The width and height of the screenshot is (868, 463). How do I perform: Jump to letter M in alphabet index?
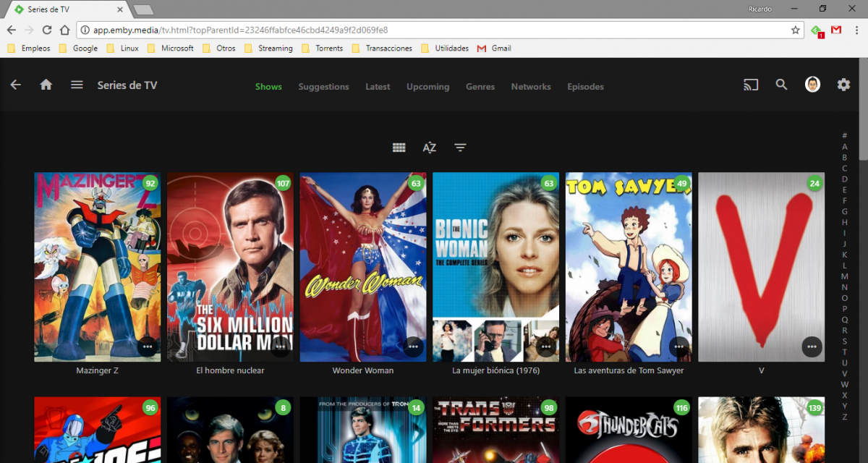[x=844, y=276]
